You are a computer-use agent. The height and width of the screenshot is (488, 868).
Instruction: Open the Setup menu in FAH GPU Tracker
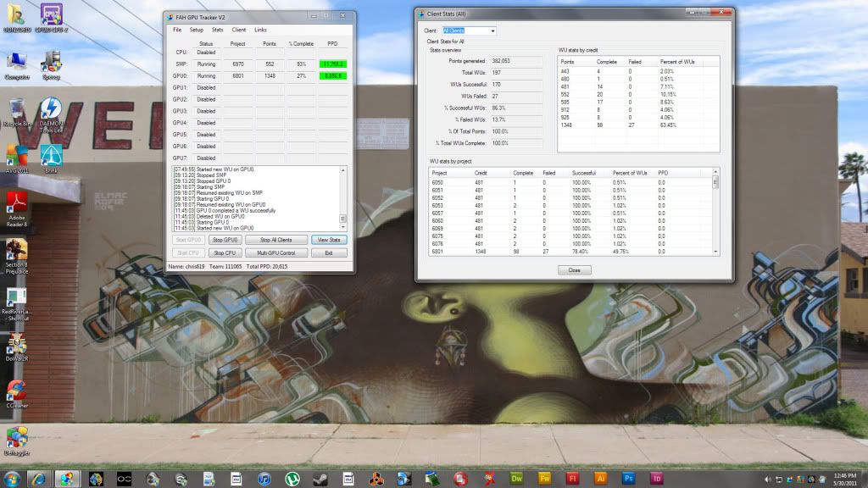pyautogui.click(x=196, y=30)
